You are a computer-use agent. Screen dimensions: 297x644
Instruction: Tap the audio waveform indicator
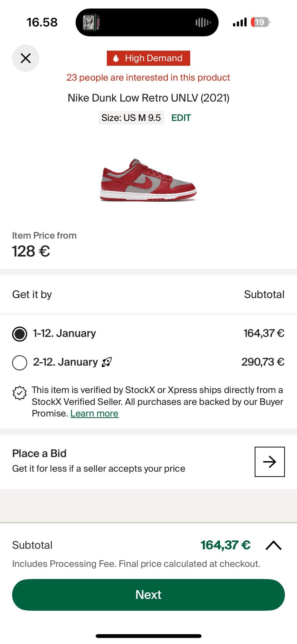203,22
